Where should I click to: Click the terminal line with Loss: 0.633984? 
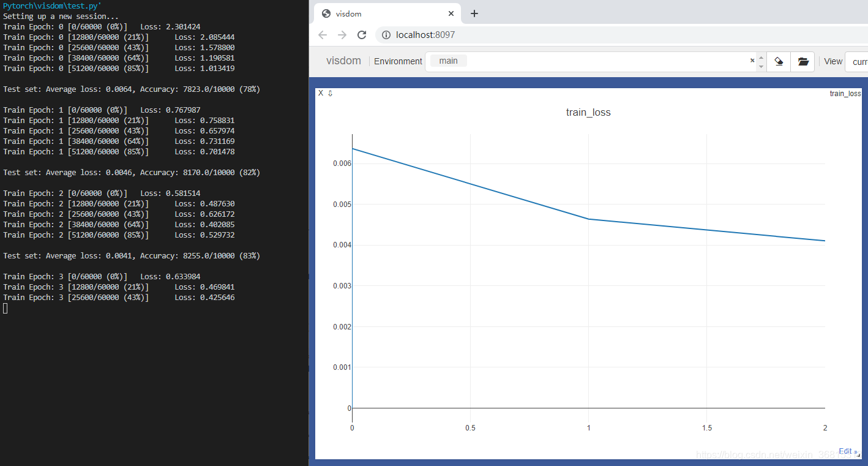[x=102, y=276]
